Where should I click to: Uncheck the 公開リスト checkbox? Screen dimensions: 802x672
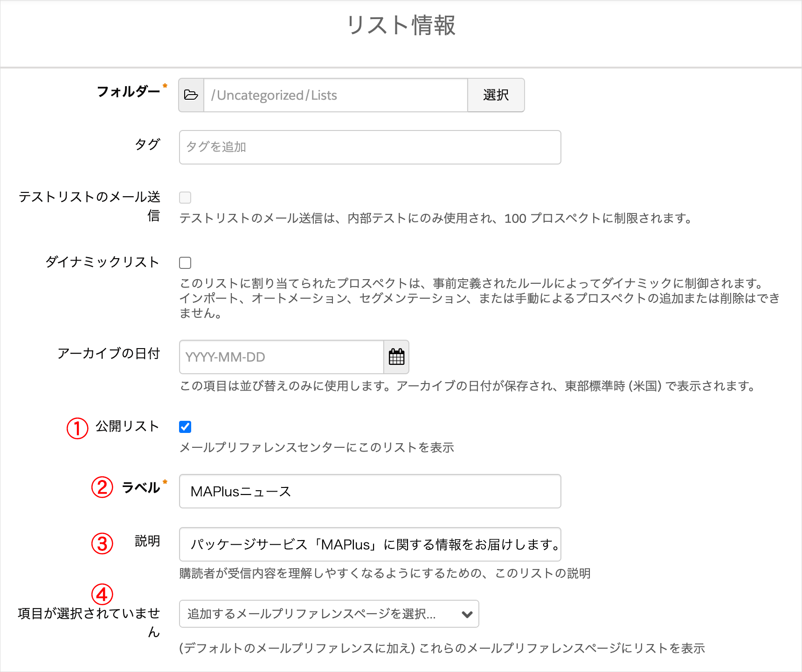tap(185, 427)
